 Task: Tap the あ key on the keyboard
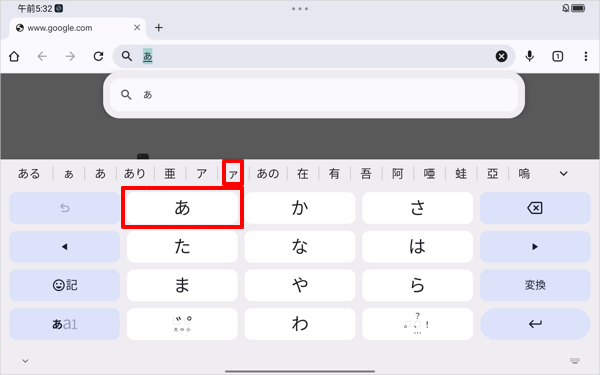(x=182, y=208)
